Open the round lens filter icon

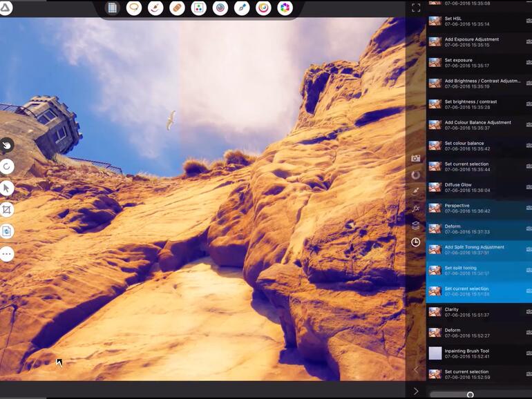(x=220, y=8)
